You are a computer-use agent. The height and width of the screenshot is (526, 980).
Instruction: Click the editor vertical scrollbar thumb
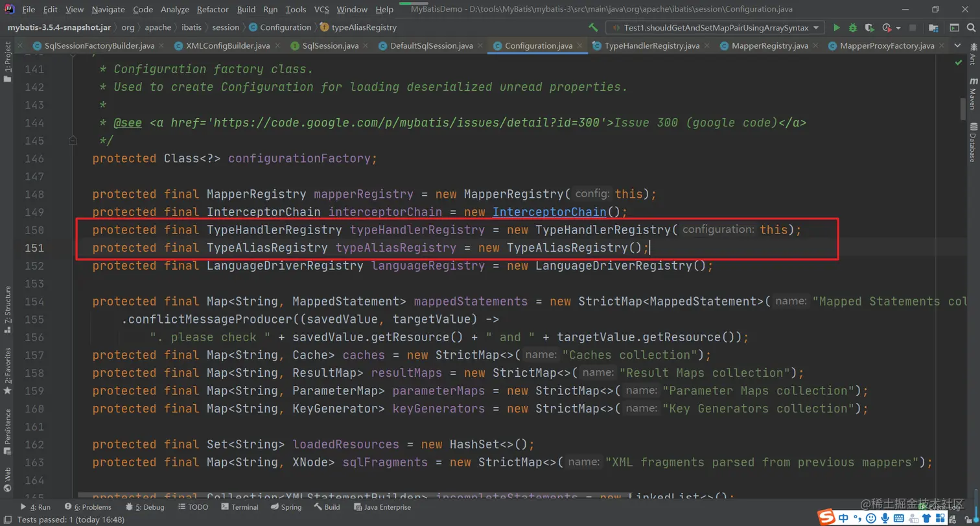pyautogui.click(x=964, y=109)
